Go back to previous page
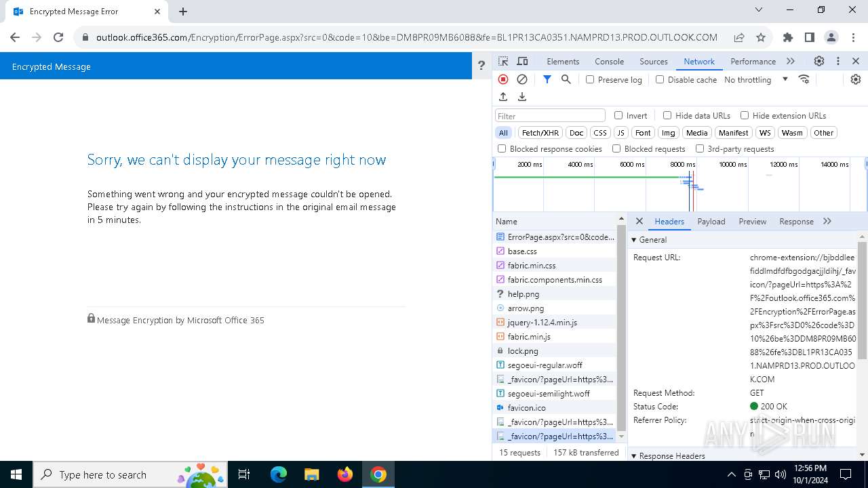Image resolution: width=868 pixels, height=488 pixels. 15,37
